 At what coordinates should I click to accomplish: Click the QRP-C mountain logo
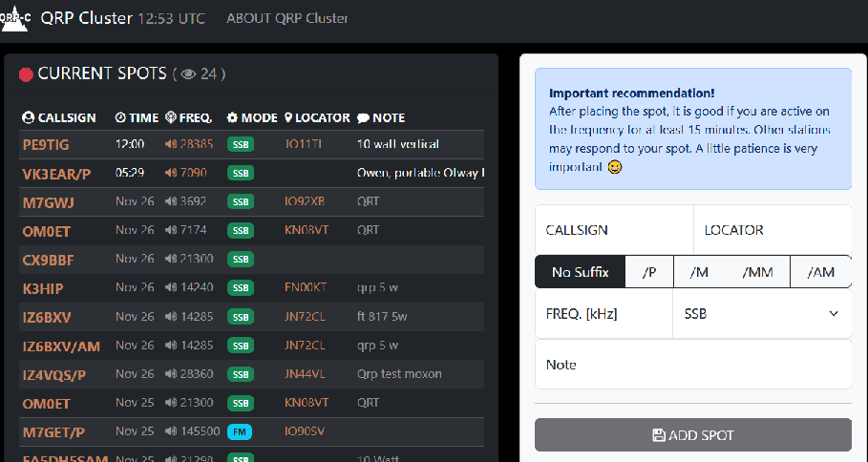click(14, 18)
